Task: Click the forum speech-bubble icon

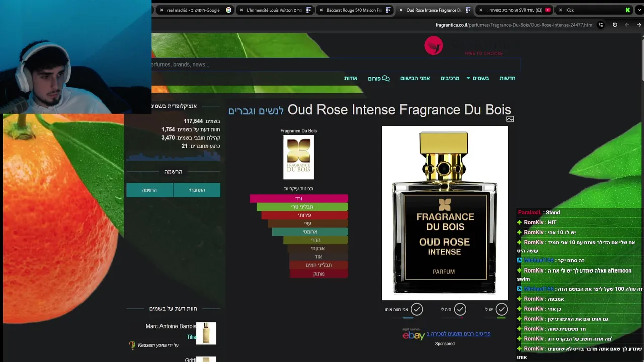Action: click(386, 78)
